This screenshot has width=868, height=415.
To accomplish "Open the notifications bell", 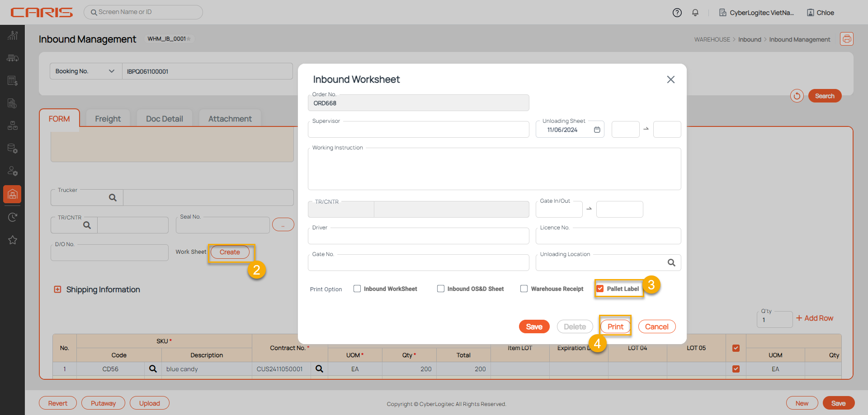I will point(695,13).
